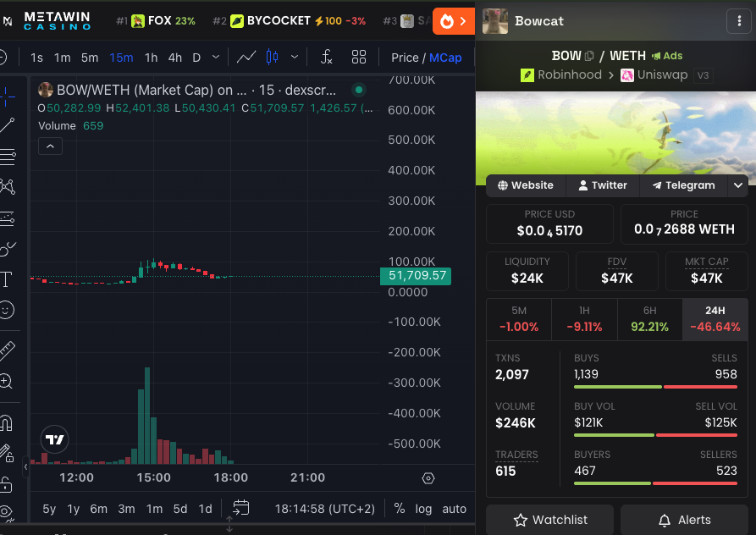756x535 pixels.
Task: Set chart interval to 4h
Action: [x=175, y=58]
